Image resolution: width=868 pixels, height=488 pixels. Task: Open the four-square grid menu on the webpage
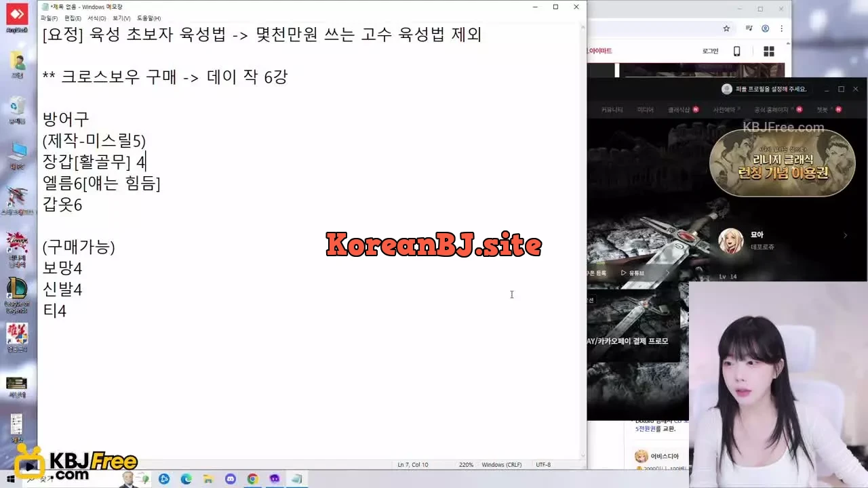click(769, 52)
